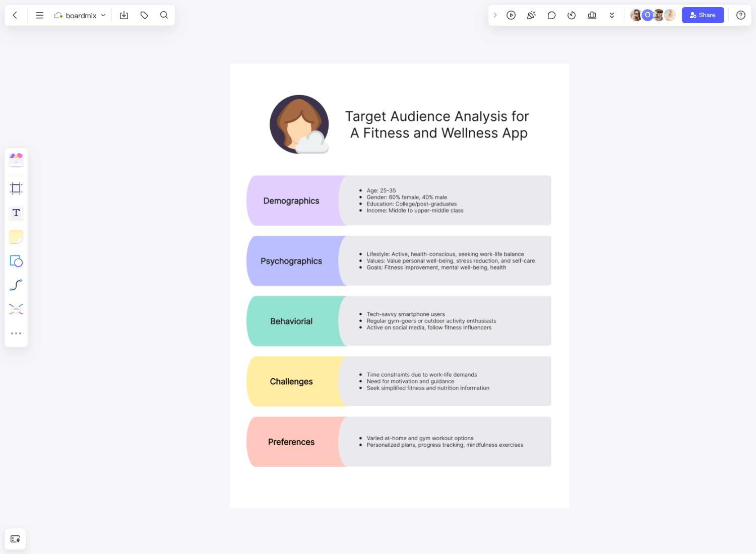Expand the left sidebar more options menu
Image resolution: width=756 pixels, height=554 pixels.
pos(16,333)
